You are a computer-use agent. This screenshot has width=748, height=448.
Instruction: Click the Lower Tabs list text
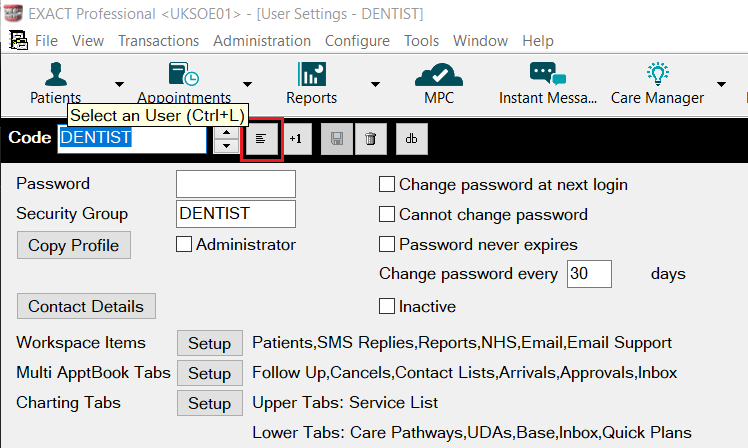click(x=472, y=433)
